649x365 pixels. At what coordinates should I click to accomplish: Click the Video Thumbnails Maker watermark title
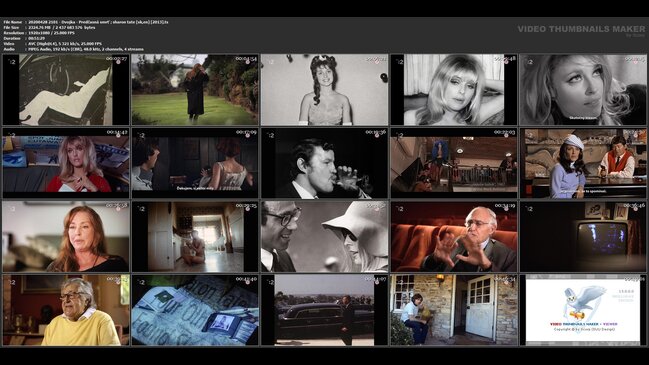581,29
